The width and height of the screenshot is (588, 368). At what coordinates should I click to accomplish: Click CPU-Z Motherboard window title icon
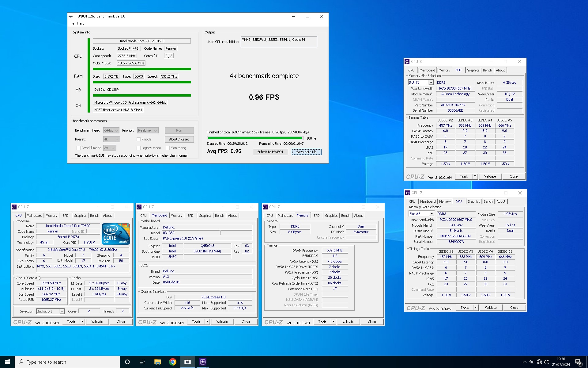[x=139, y=207]
